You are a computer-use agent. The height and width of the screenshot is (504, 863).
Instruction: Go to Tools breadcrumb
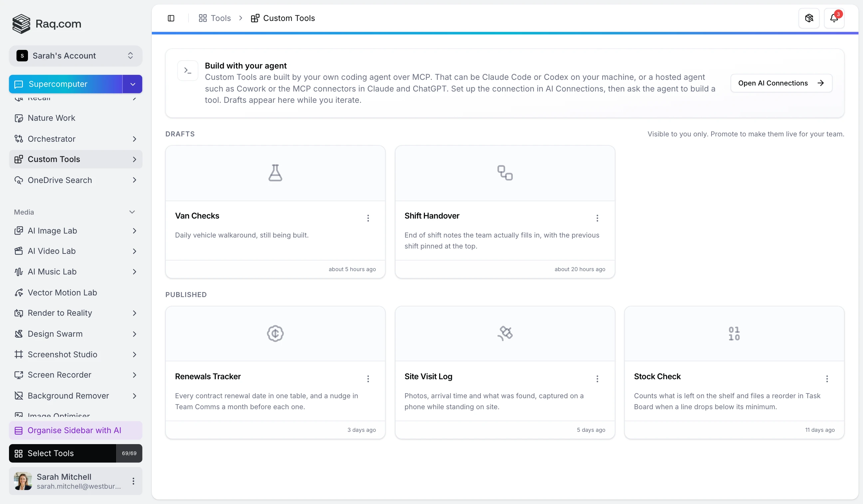point(215,18)
